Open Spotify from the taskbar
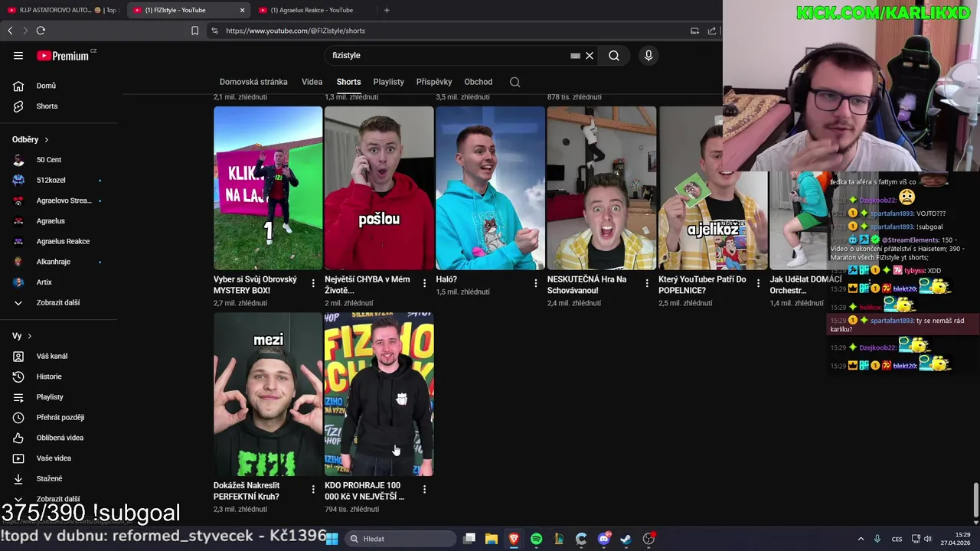This screenshot has width=980, height=551. click(x=536, y=539)
